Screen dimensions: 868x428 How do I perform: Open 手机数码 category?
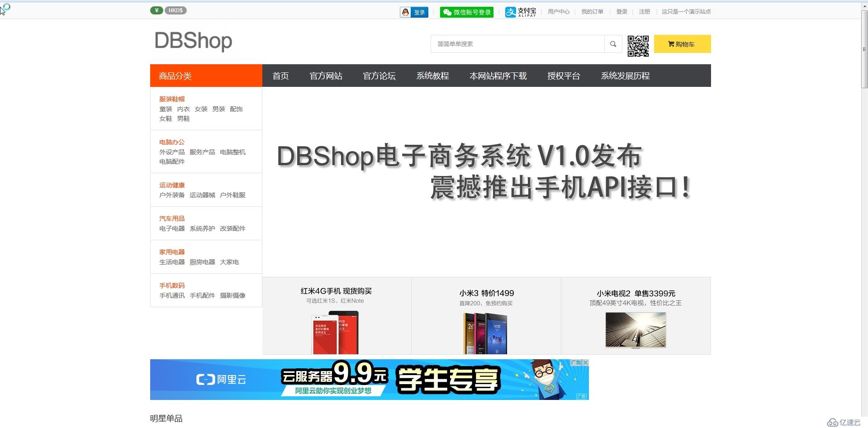pos(172,285)
